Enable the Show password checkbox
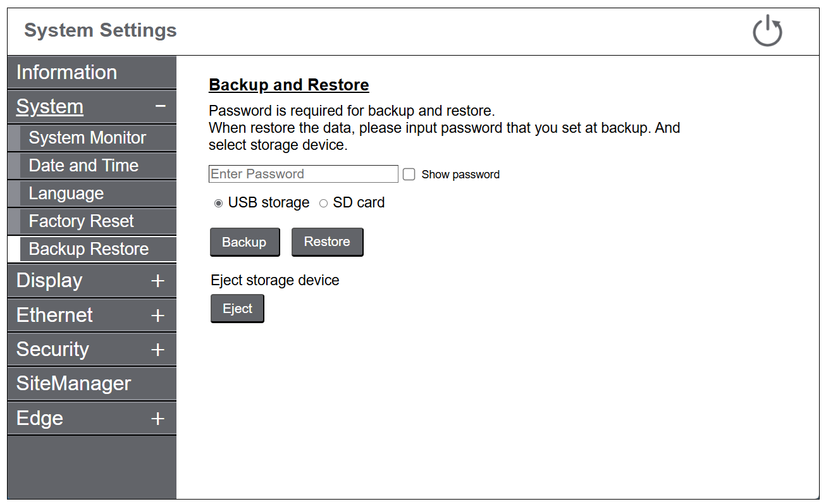This screenshot has width=826, height=504. coord(409,175)
